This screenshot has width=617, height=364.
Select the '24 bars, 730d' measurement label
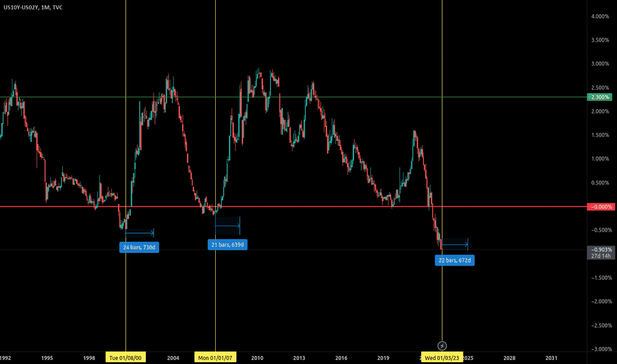coord(139,248)
